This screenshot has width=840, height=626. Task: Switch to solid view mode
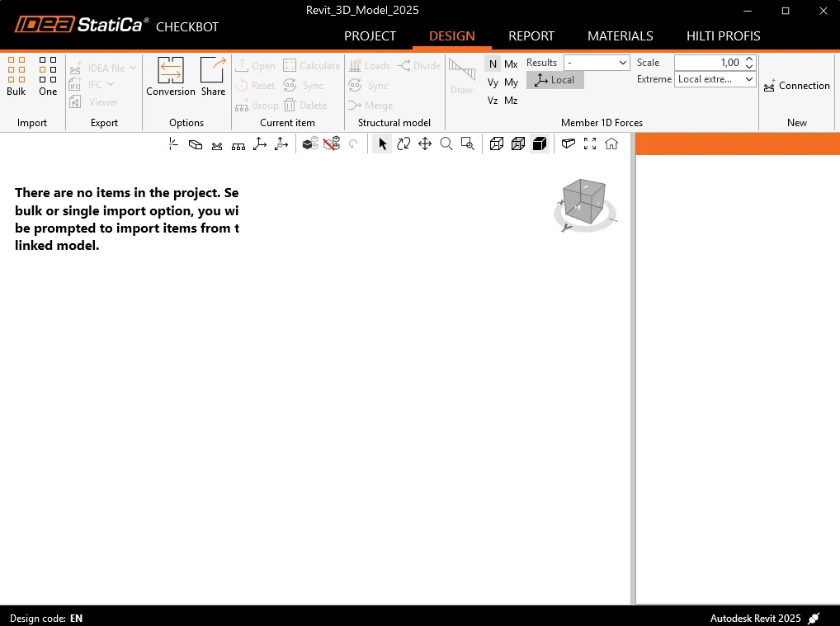coord(540,144)
